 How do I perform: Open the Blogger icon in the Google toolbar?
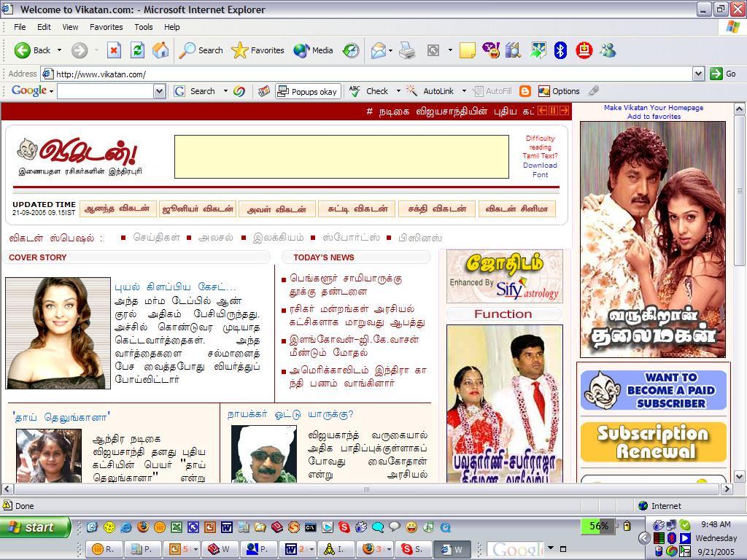point(525,91)
